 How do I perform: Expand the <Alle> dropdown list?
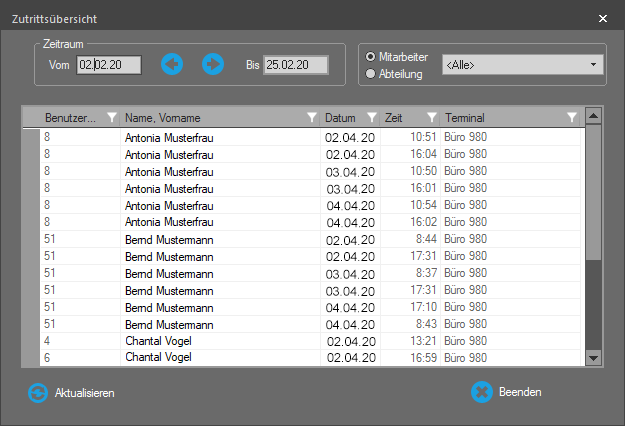(594, 65)
